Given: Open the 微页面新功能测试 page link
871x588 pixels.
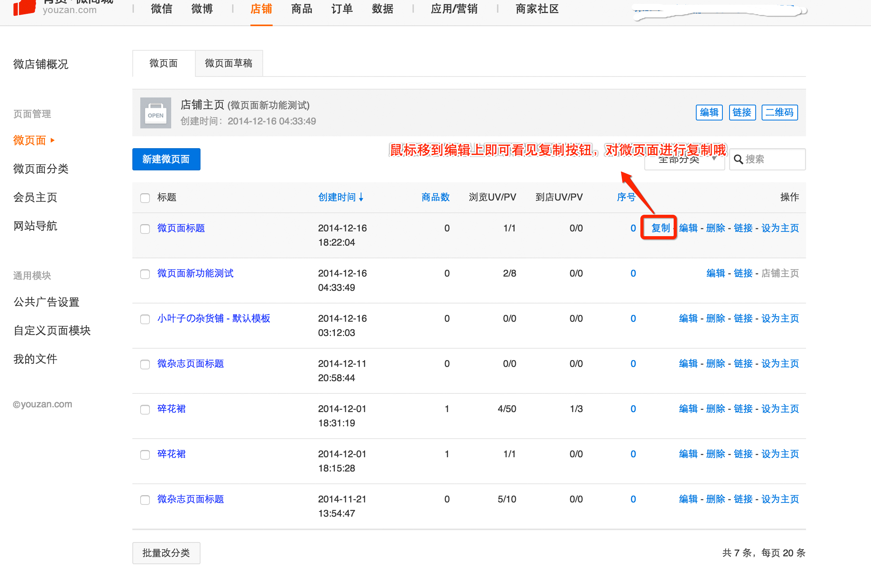Looking at the screenshot, I should 195,273.
